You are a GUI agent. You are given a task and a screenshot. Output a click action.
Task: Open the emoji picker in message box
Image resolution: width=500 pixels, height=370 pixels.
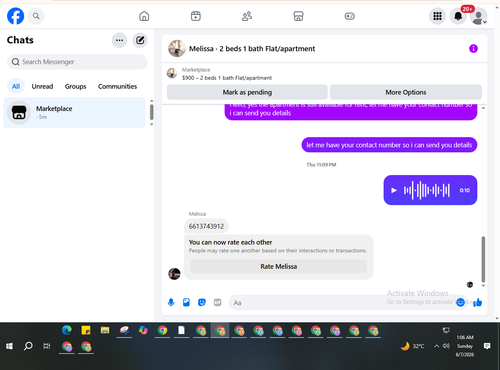460,302
